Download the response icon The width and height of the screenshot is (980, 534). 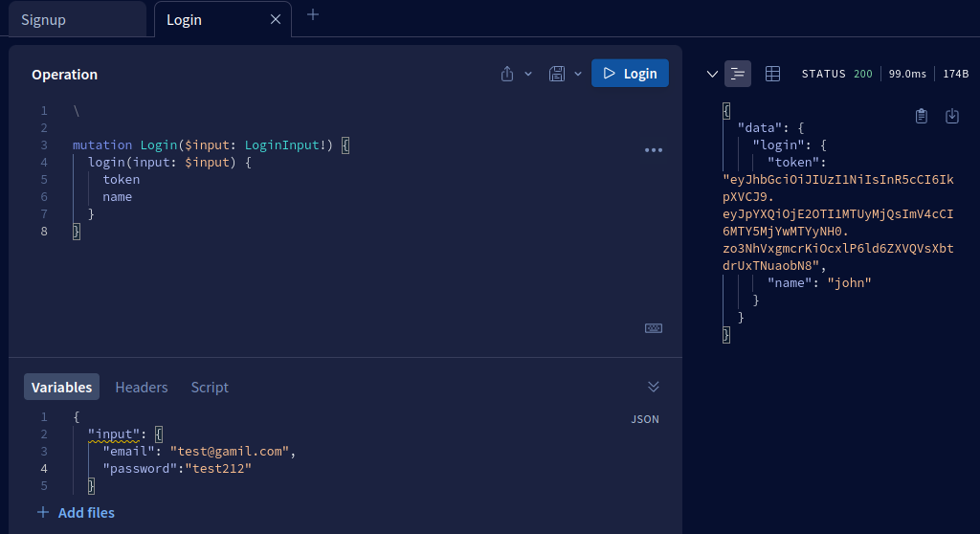(x=952, y=116)
